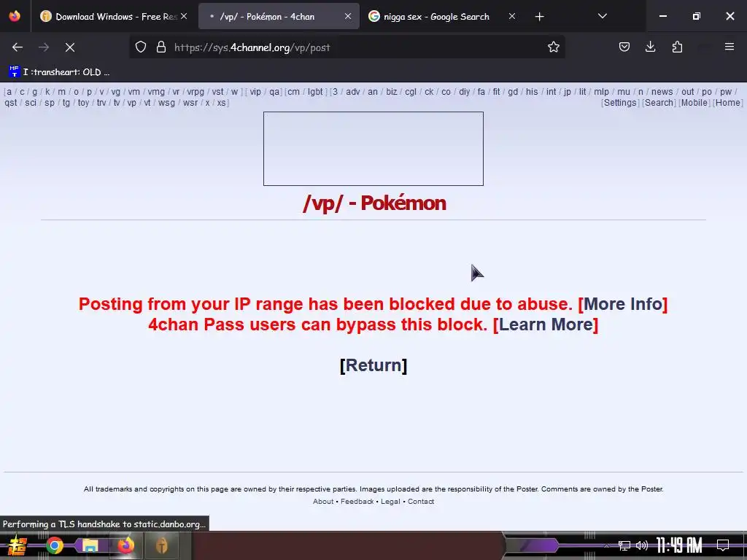Go to the diy board link

(465, 92)
